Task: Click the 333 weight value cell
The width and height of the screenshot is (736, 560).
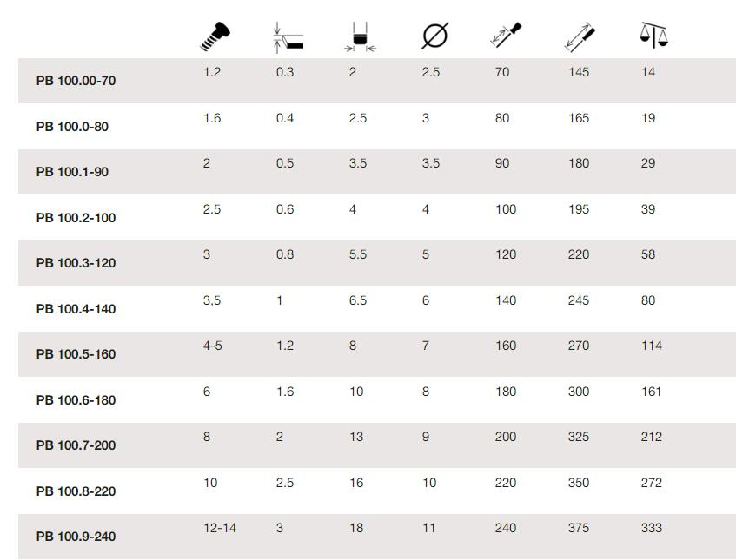Action: 652,528
